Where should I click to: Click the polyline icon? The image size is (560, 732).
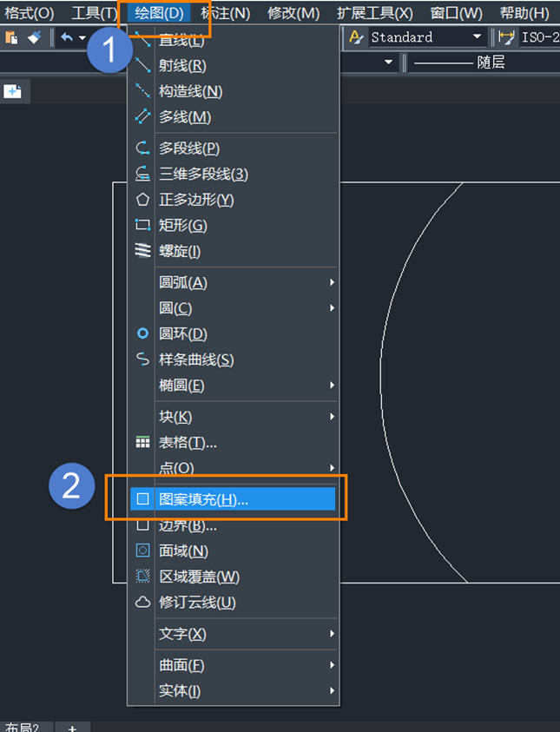[x=142, y=148]
